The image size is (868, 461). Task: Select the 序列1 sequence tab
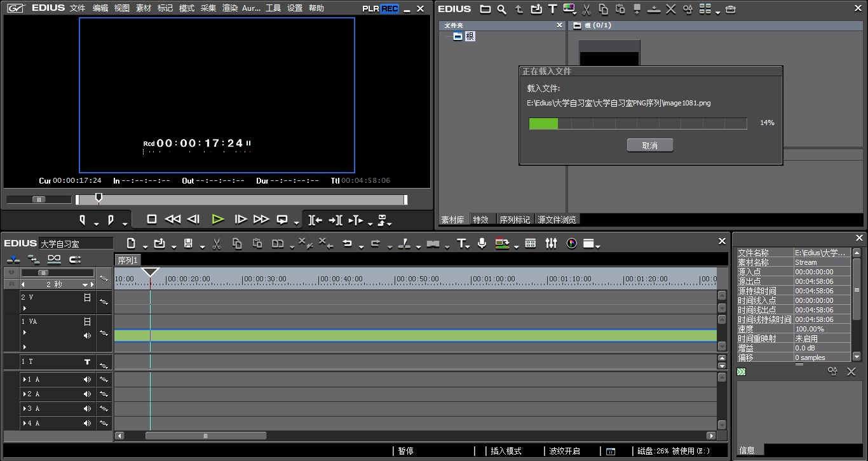point(128,260)
